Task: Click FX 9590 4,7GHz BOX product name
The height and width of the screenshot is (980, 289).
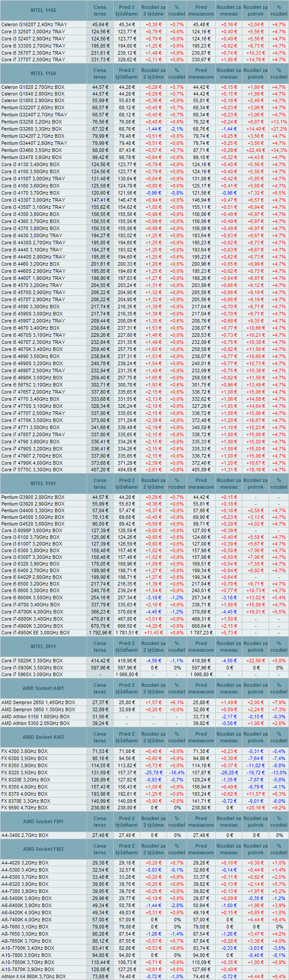Action: (x=24, y=808)
